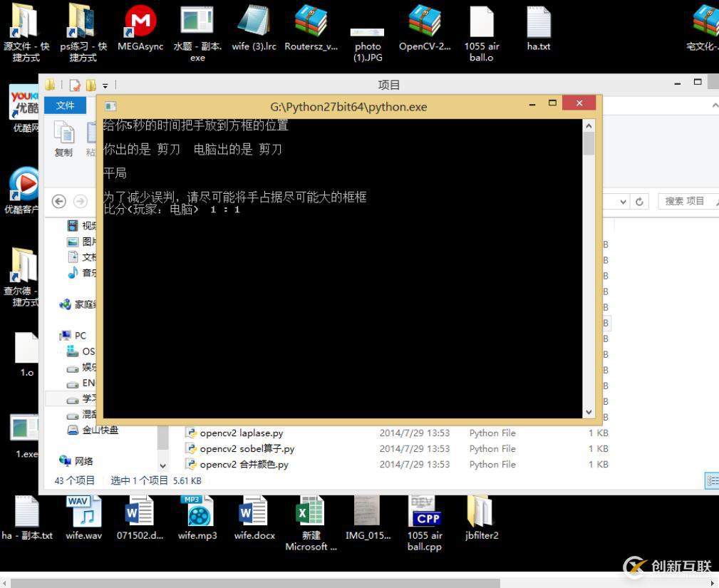The image size is (719, 588).
Task: Open the OpenCV-2... archive icon
Action: pyautogui.click(x=425, y=28)
